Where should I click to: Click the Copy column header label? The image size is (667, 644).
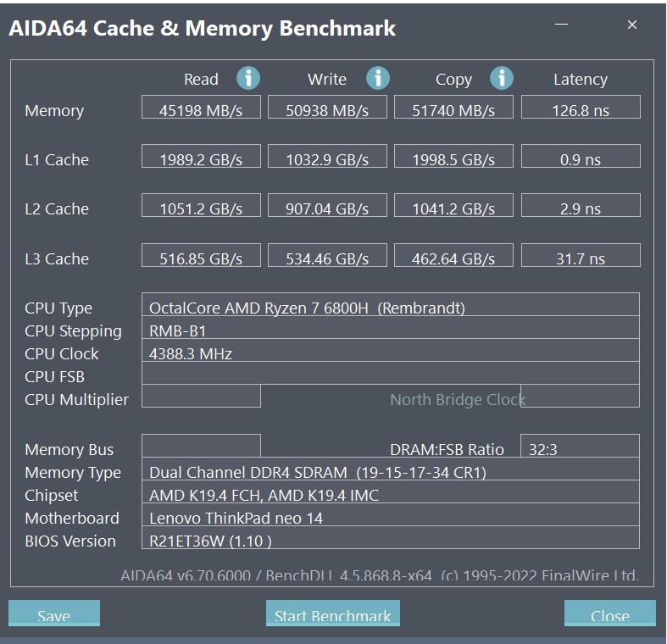(x=453, y=80)
